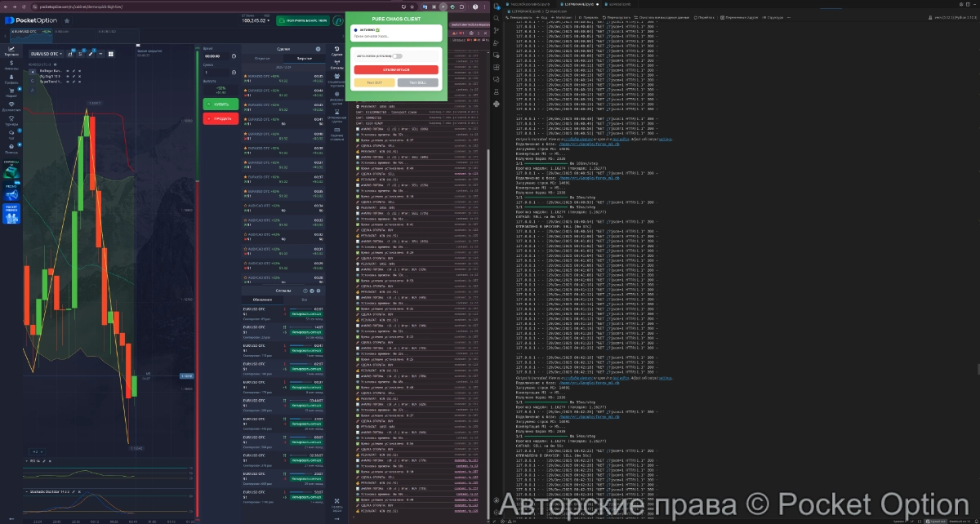980x524 pixels.
Task: Click the red ОТКЛЮЧИТЬСЯ button in Pure Chaos Client
Action: click(x=396, y=69)
